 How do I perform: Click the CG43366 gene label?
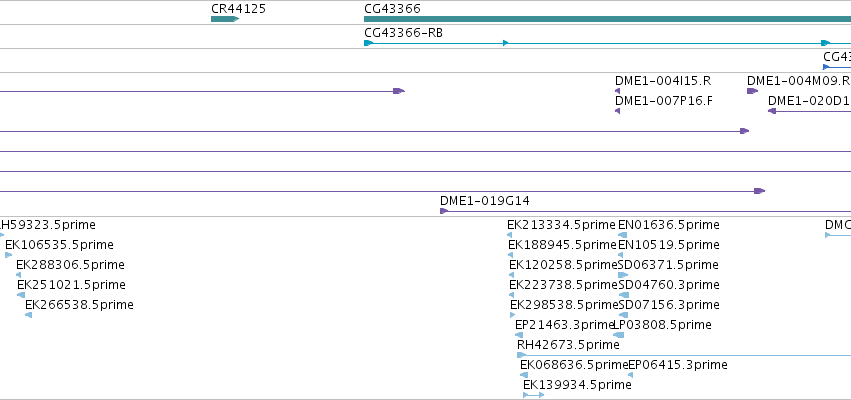392,9
